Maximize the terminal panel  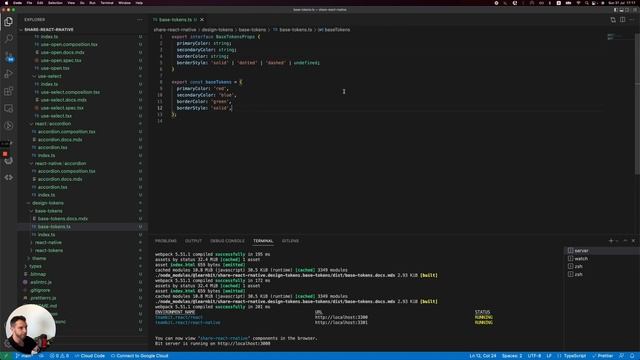(625, 241)
